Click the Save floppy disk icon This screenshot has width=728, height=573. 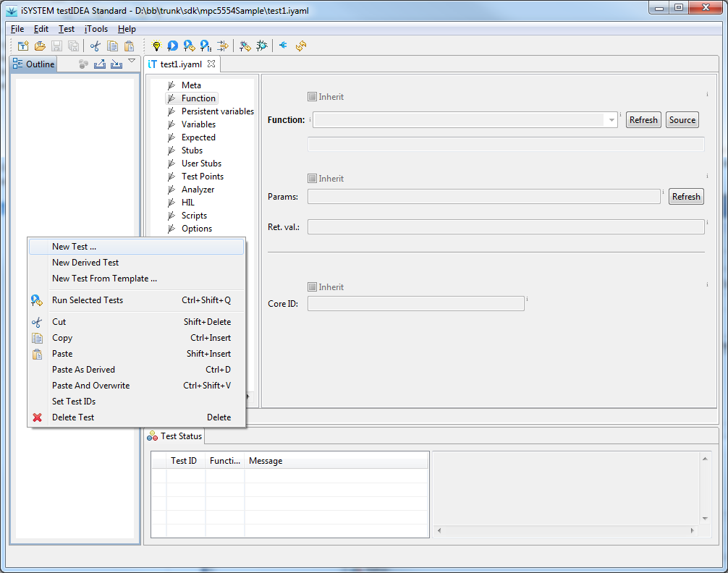pyautogui.click(x=56, y=46)
